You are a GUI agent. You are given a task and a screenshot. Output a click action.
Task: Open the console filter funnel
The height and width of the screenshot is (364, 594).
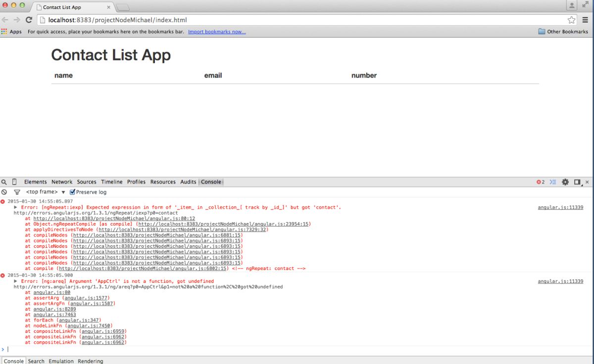[17, 192]
